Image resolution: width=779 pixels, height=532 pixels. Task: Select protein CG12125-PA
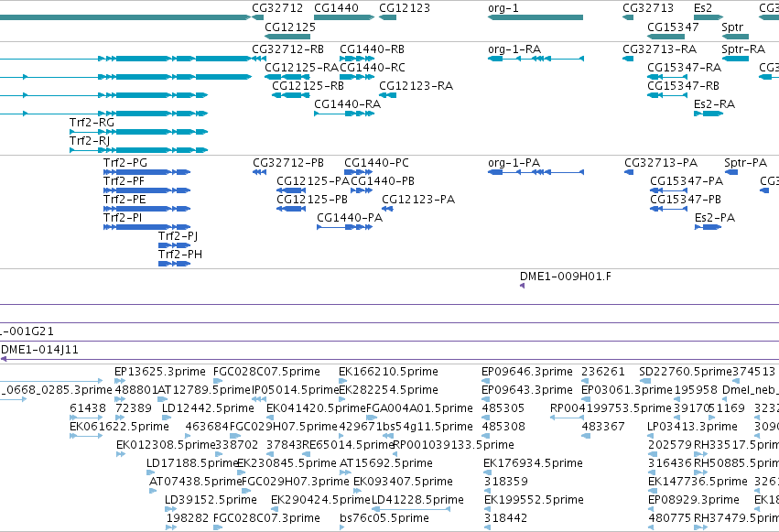[313, 181]
